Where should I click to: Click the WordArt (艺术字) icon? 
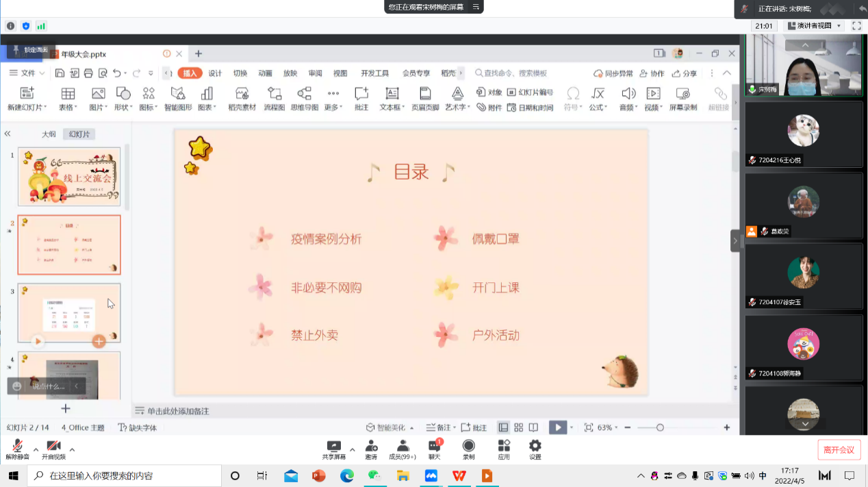pyautogui.click(x=457, y=94)
